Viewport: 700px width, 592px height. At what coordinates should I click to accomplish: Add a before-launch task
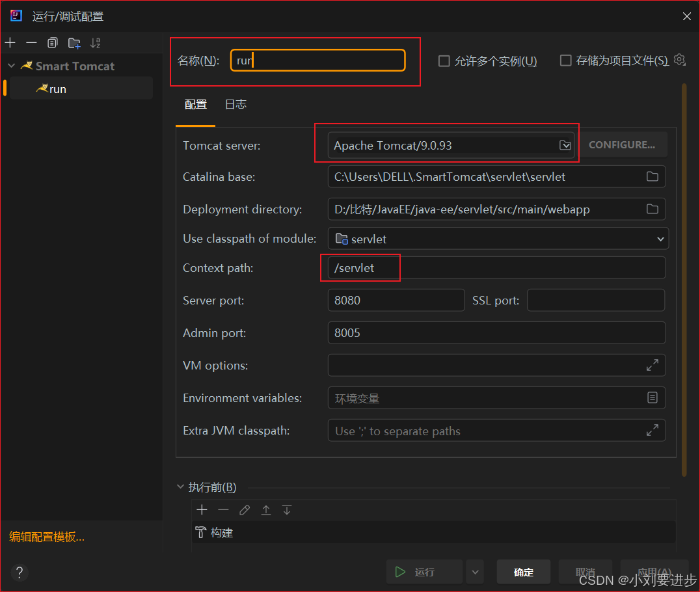(202, 510)
